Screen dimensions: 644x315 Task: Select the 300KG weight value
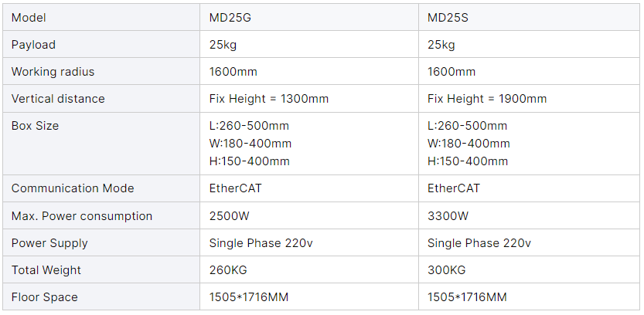point(447,270)
